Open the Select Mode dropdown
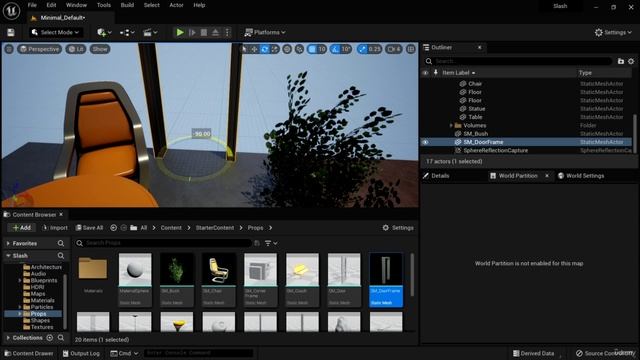The height and width of the screenshot is (360, 640). (x=55, y=32)
